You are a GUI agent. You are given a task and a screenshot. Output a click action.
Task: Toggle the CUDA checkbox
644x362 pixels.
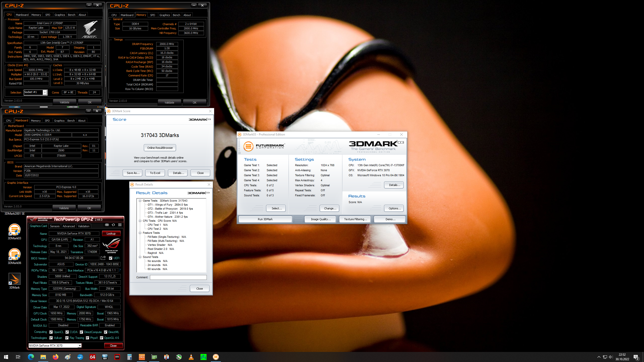click(67, 332)
